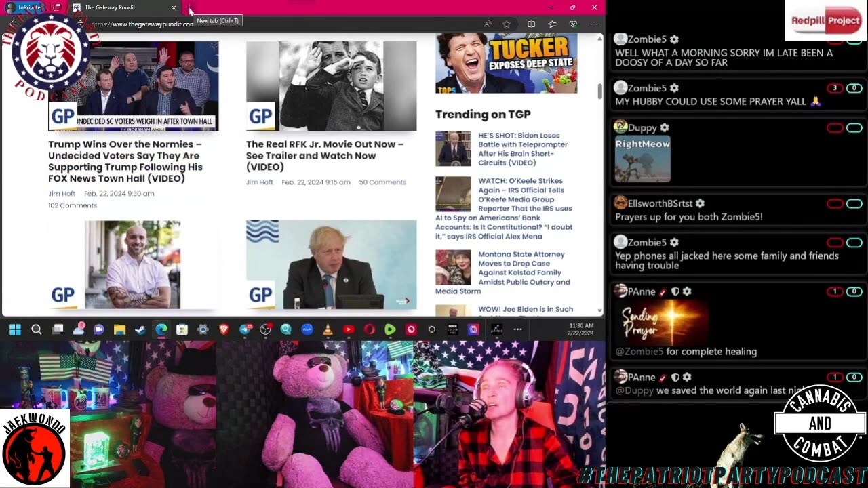Click red pill on EllsworthBSrtst message

click(x=835, y=204)
